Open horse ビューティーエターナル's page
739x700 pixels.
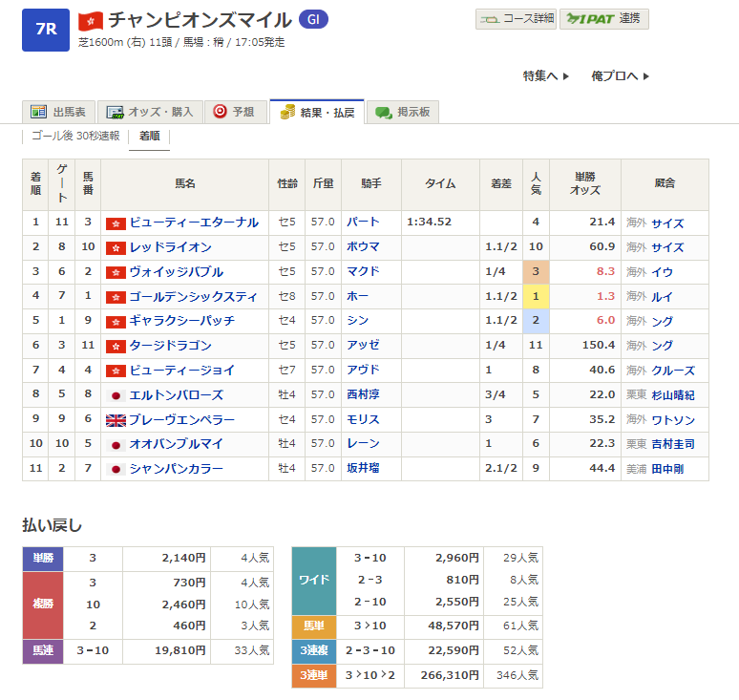pos(194,223)
